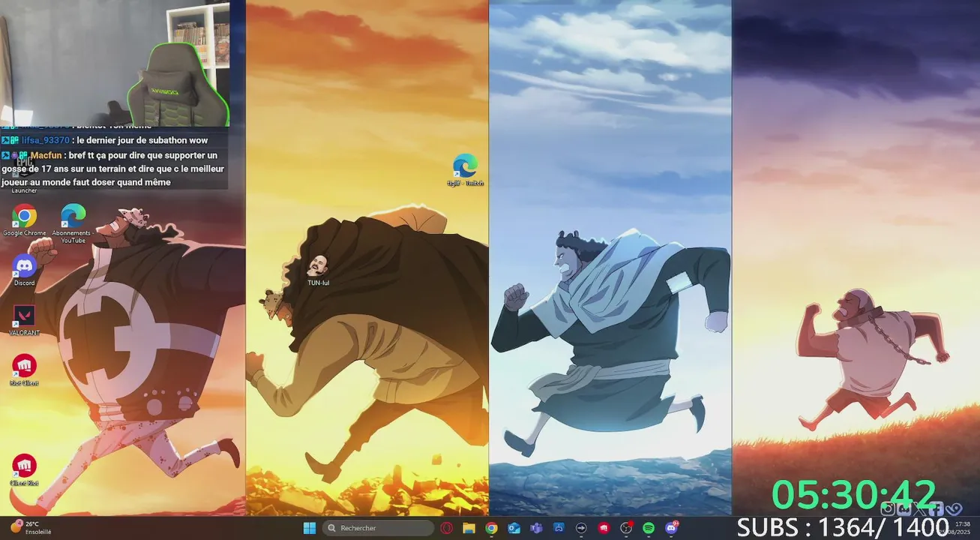Viewport: 980px width, 540px height.
Task: Open Microsoft Teams from the taskbar
Action: point(536,528)
